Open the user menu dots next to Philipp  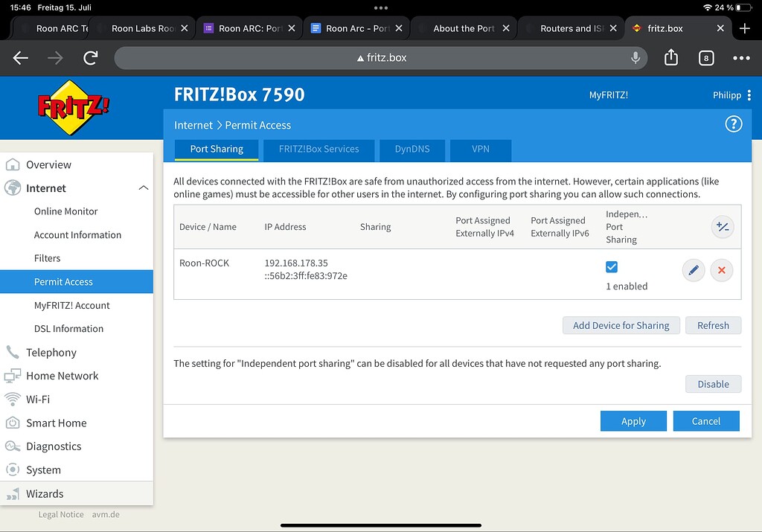coord(749,94)
